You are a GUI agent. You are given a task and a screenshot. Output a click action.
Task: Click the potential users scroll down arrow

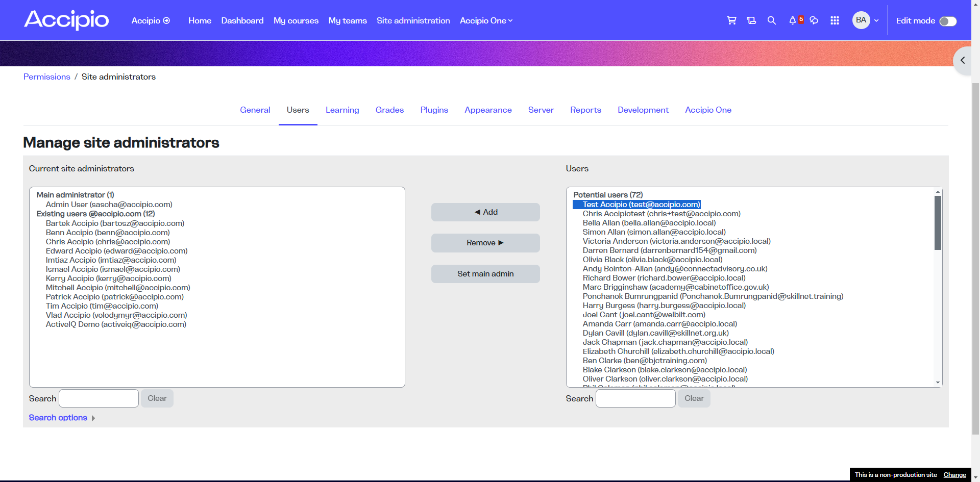pyautogui.click(x=938, y=383)
